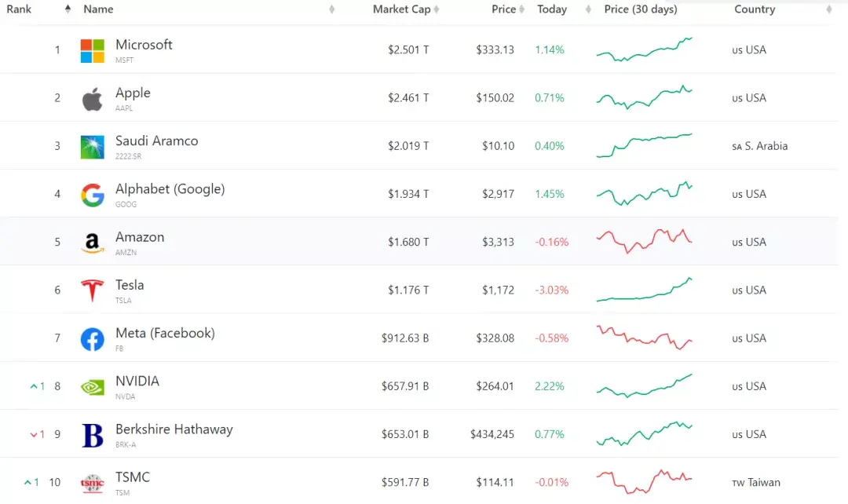
Task: Click the Apple logo icon
Action: coord(92,99)
